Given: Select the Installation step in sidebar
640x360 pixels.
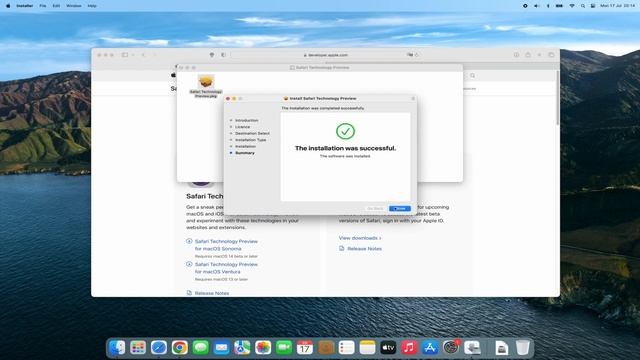Looking at the screenshot, I should click(x=245, y=147).
